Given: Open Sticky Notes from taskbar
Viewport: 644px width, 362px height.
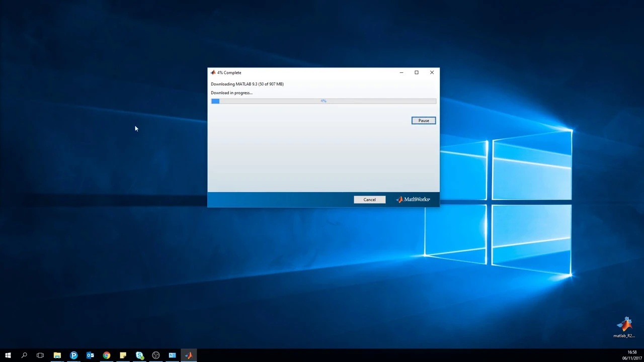Looking at the screenshot, I should point(123,355).
